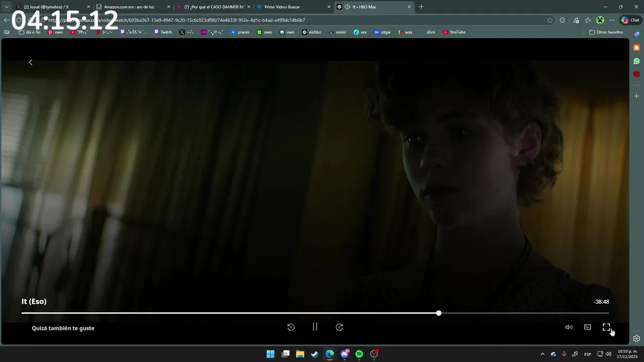Open Spotify from the taskbar
Image resolution: width=644 pixels, height=362 pixels.
click(359, 354)
